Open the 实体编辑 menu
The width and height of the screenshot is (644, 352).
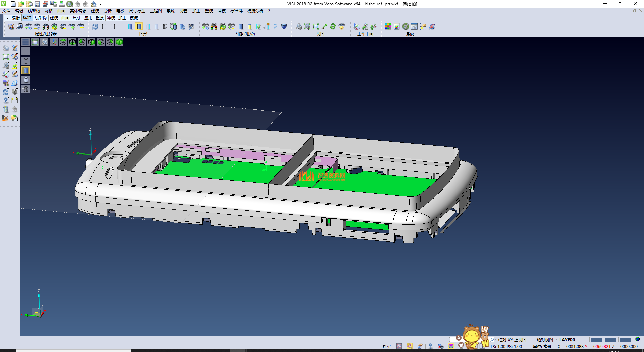click(78, 11)
